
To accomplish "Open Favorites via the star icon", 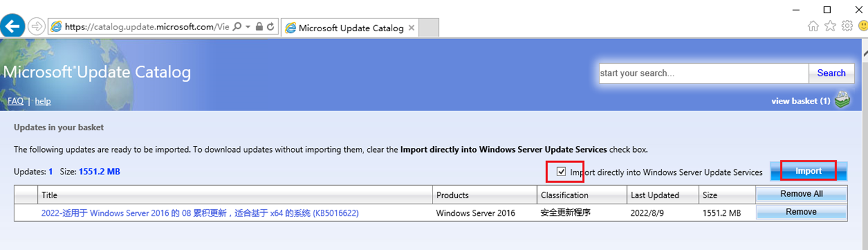I will coord(830,26).
